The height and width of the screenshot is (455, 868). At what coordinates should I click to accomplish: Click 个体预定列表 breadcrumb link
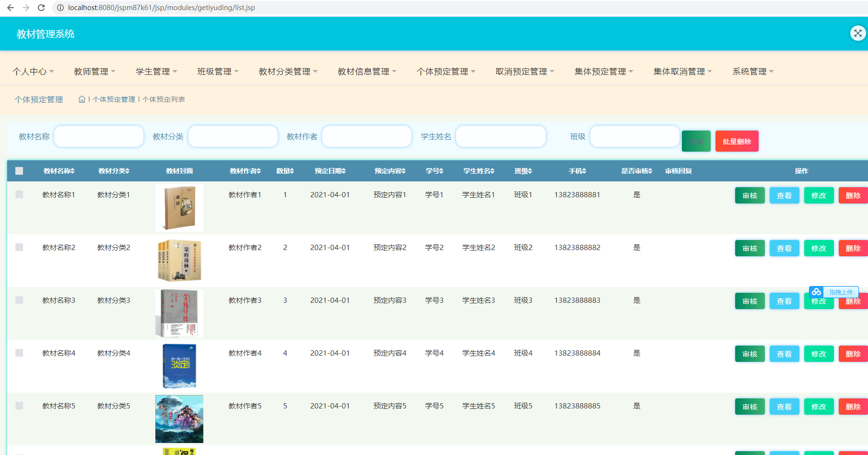(x=164, y=99)
